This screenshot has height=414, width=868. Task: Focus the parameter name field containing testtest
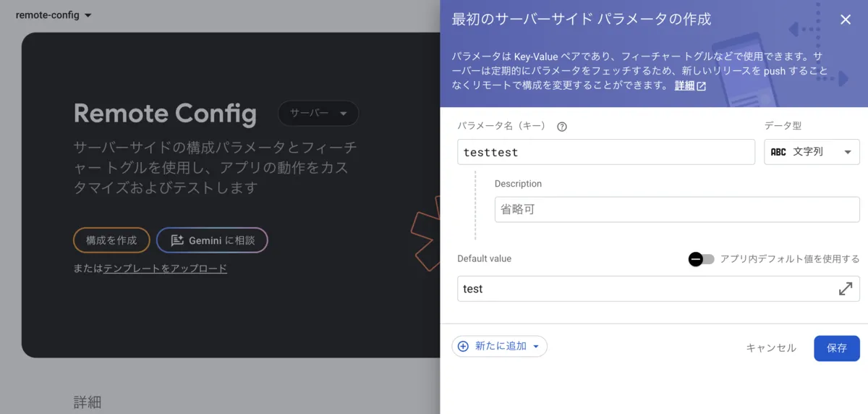pyautogui.click(x=606, y=152)
